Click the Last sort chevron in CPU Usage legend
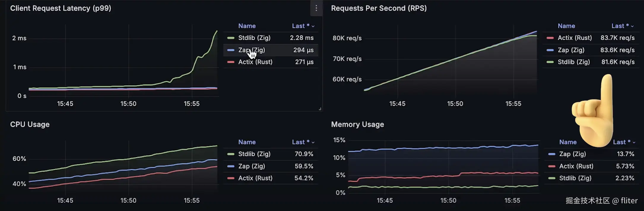The width and height of the screenshot is (644, 211). click(313, 143)
